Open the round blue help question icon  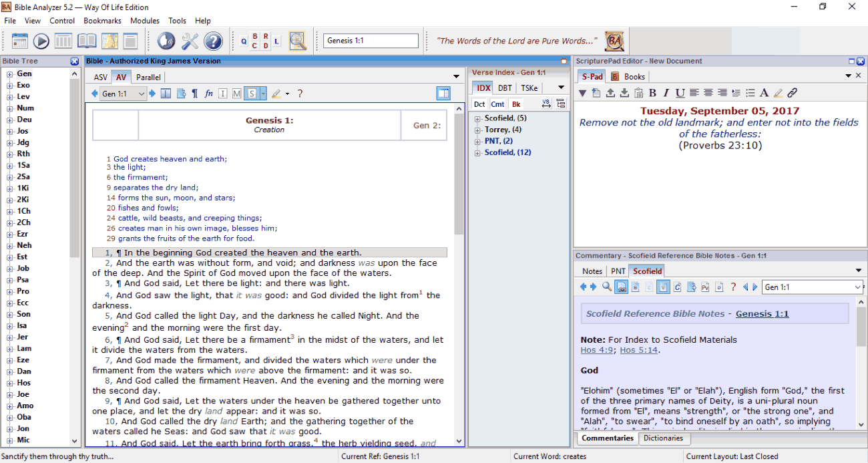[213, 41]
